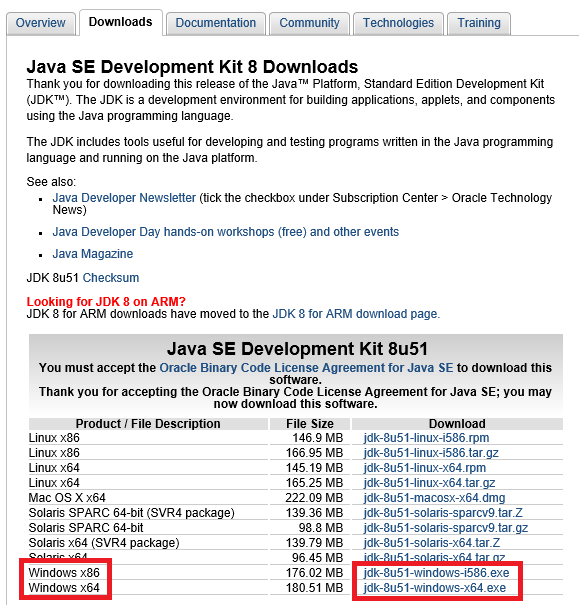Screen dimensions: 579x605
Task: Click the 'Product / File Description' column header
Action: (x=148, y=423)
